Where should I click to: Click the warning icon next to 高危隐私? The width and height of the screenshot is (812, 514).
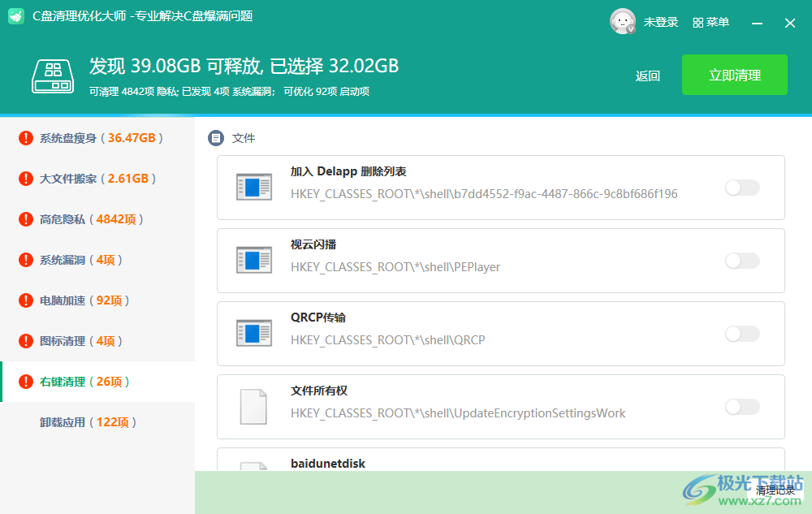pos(26,219)
